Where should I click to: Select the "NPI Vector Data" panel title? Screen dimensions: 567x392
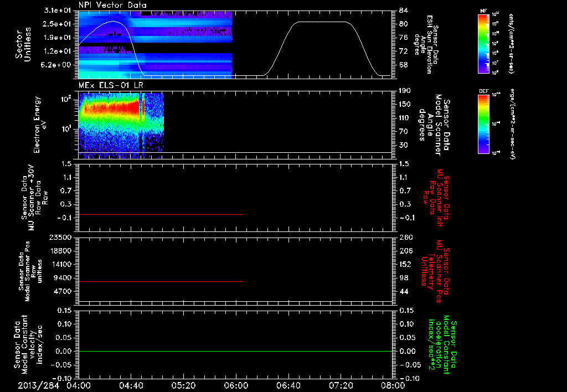tap(112, 5)
